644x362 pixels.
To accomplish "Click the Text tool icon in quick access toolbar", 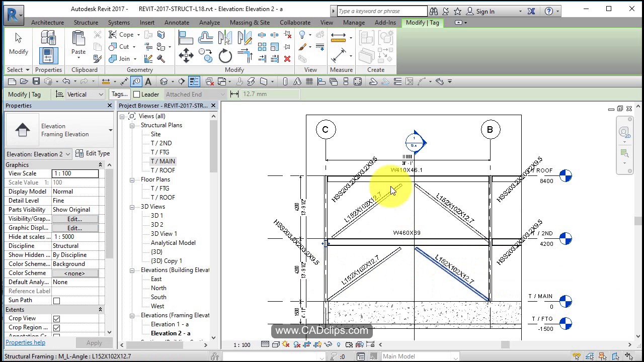I will point(148,81).
